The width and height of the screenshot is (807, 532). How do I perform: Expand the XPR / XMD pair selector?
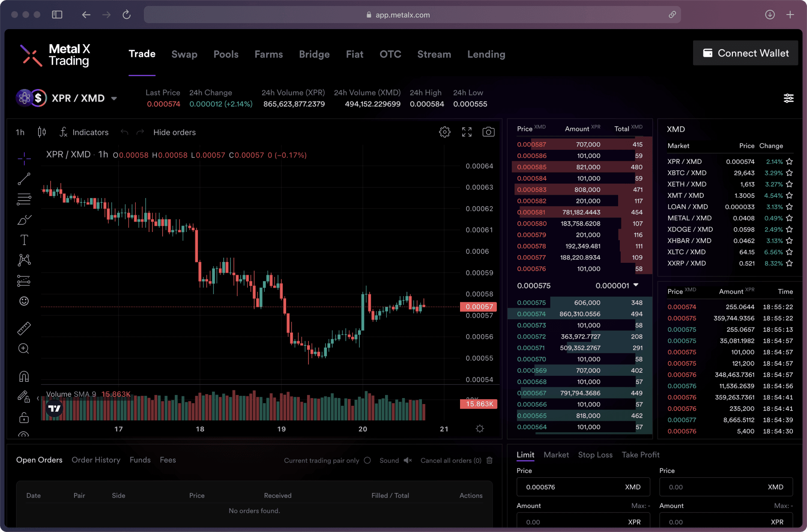coord(114,98)
